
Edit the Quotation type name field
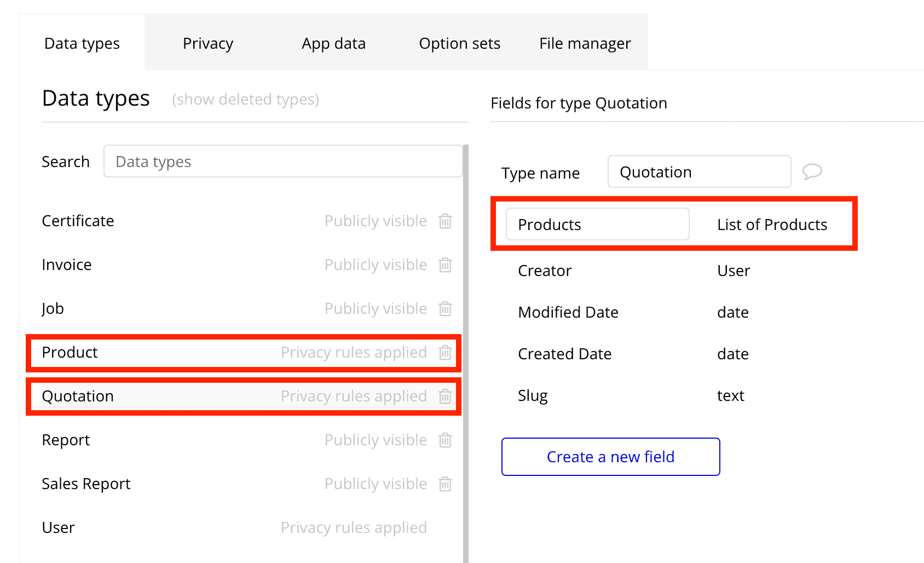(x=698, y=172)
